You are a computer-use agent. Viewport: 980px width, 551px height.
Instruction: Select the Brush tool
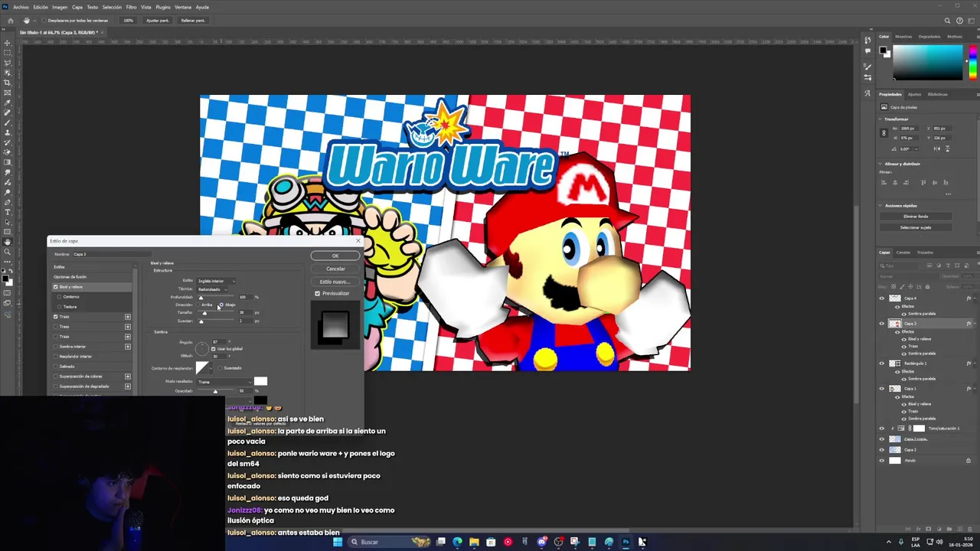click(x=8, y=122)
